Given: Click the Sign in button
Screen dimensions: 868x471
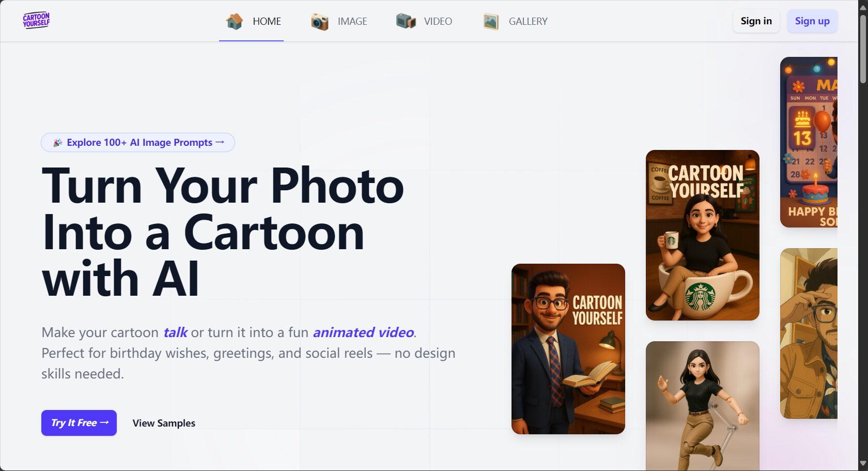Looking at the screenshot, I should [x=756, y=21].
